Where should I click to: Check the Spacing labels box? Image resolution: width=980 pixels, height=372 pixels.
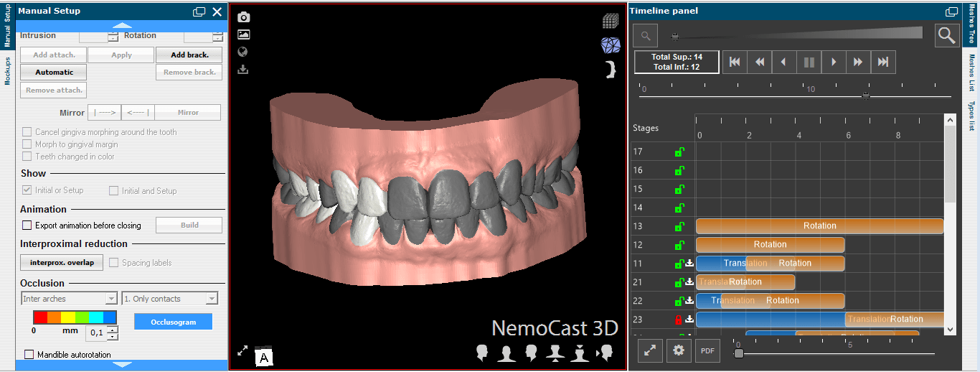pyautogui.click(x=114, y=263)
